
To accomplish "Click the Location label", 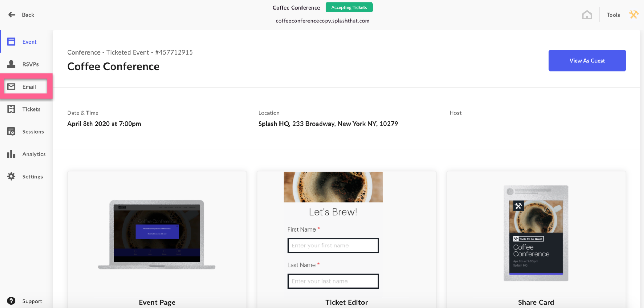I will point(269,113).
